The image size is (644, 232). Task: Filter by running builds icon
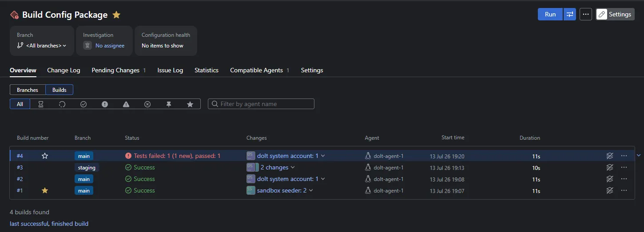point(62,104)
